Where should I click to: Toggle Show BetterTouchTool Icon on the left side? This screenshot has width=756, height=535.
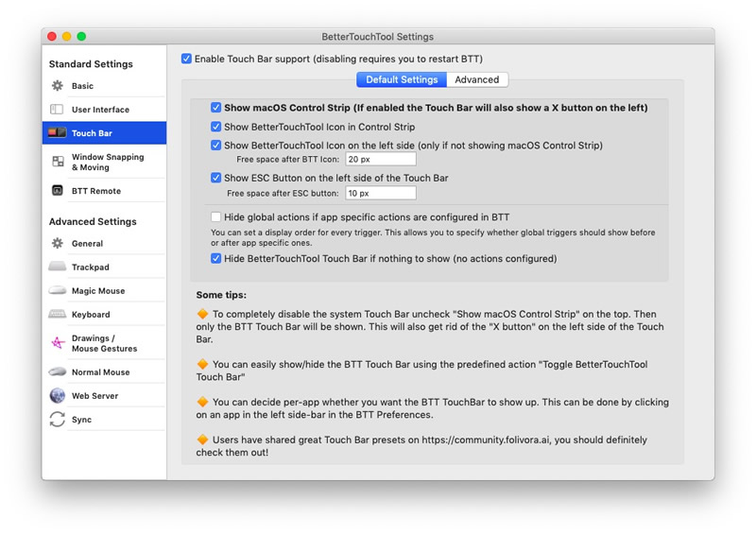coord(216,146)
